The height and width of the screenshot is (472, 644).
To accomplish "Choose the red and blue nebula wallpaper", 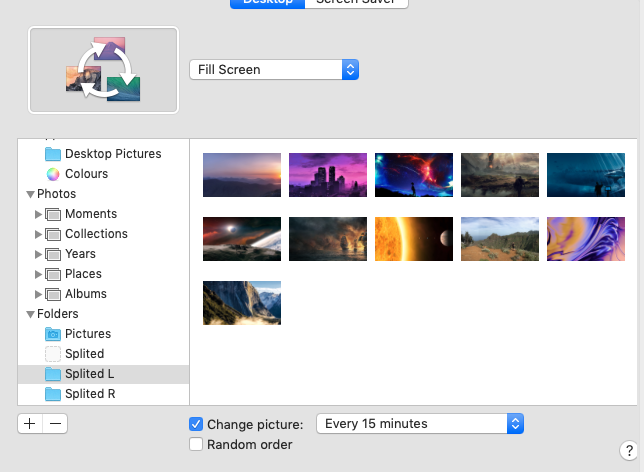I will (x=414, y=175).
